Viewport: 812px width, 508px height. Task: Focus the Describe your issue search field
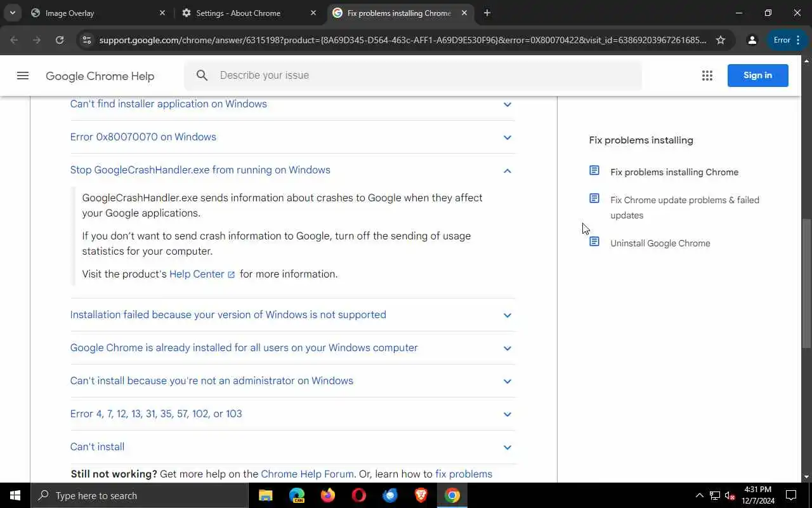pos(413,76)
